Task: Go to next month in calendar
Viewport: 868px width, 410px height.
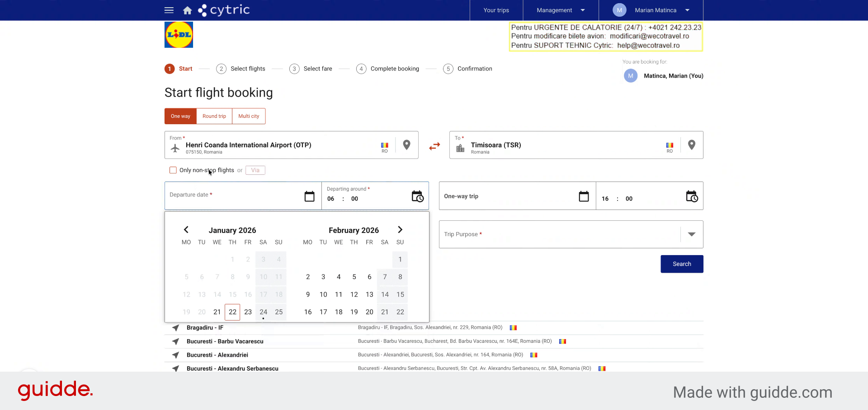Action: 400,230
